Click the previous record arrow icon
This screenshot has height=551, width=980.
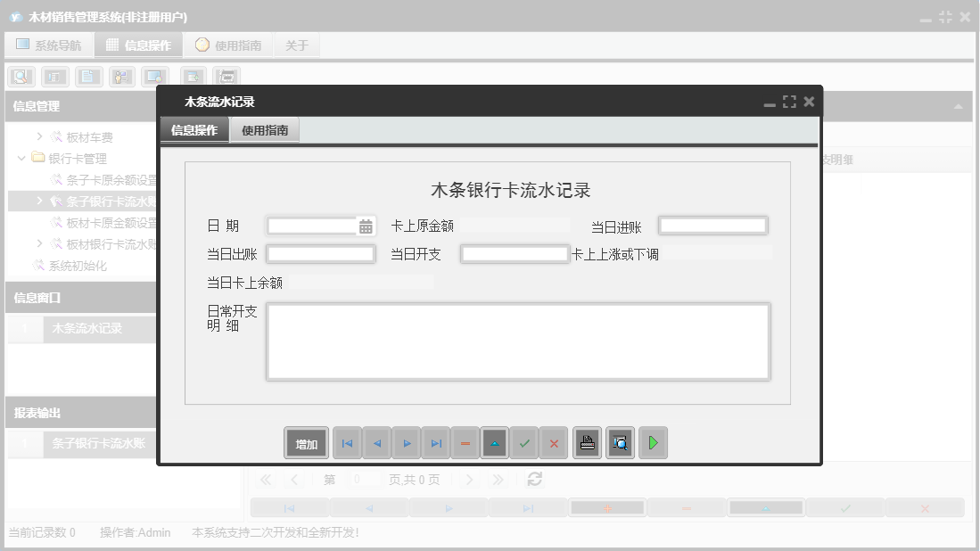(376, 442)
